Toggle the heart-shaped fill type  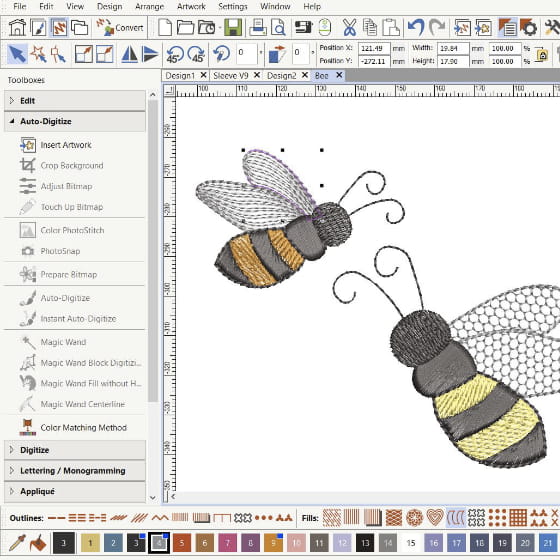pyautogui.click(x=435, y=517)
